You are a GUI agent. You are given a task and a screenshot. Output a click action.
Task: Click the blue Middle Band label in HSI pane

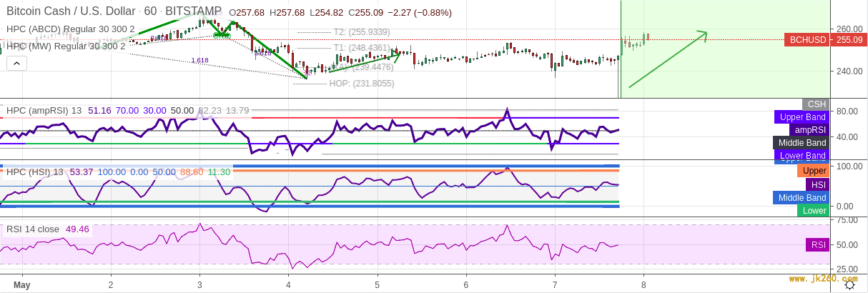[x=802, y=197]
